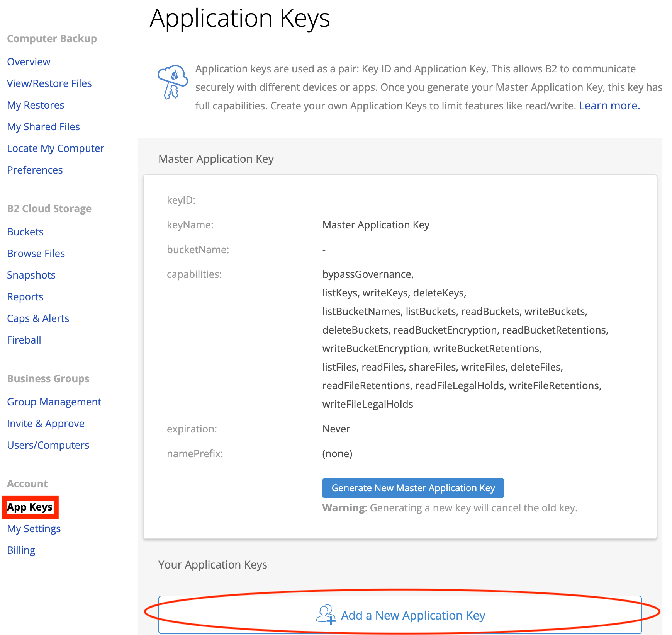
Task: Click the 'bypassGovernance,' capability text
Action: (x=368, y=274)
